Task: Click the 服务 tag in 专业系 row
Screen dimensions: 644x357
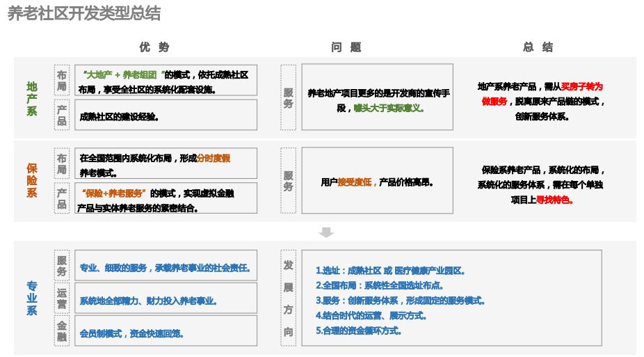Action: (x=62, y=265)
